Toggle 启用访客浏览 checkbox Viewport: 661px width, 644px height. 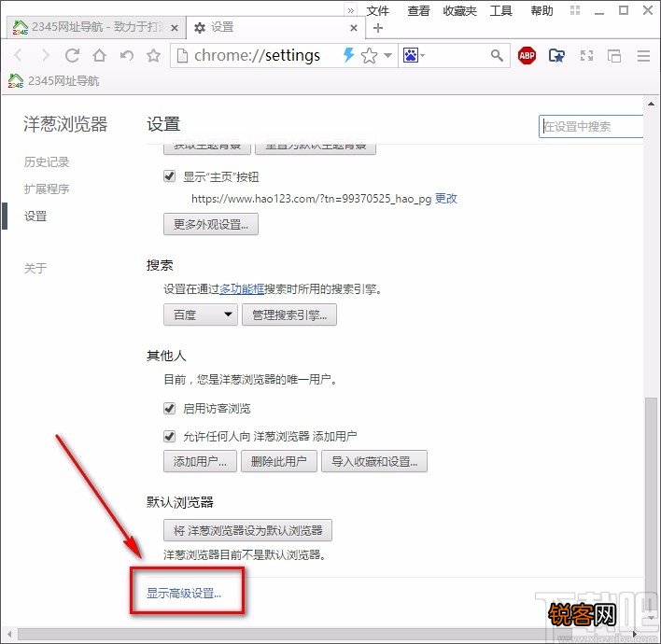(170, 408)
